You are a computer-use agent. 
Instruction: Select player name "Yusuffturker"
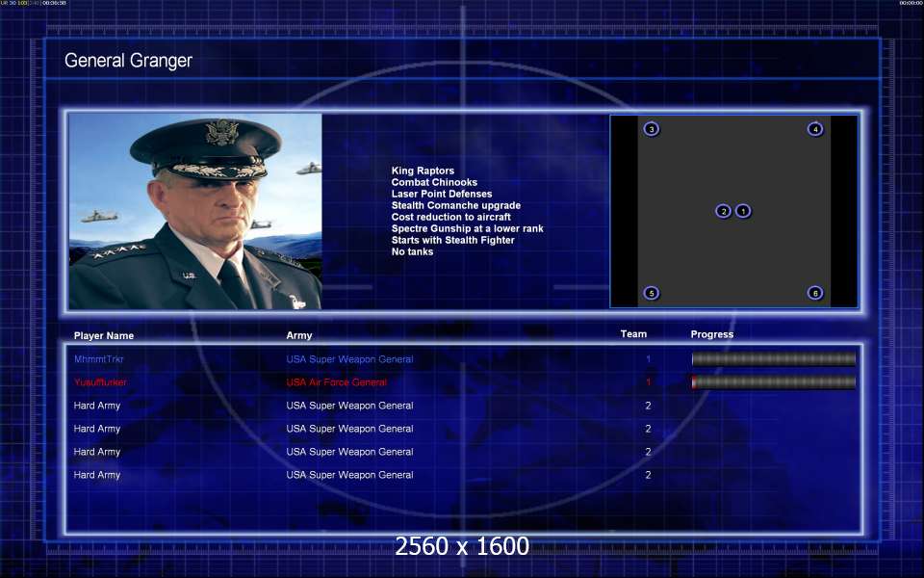[x=100, y=382]
